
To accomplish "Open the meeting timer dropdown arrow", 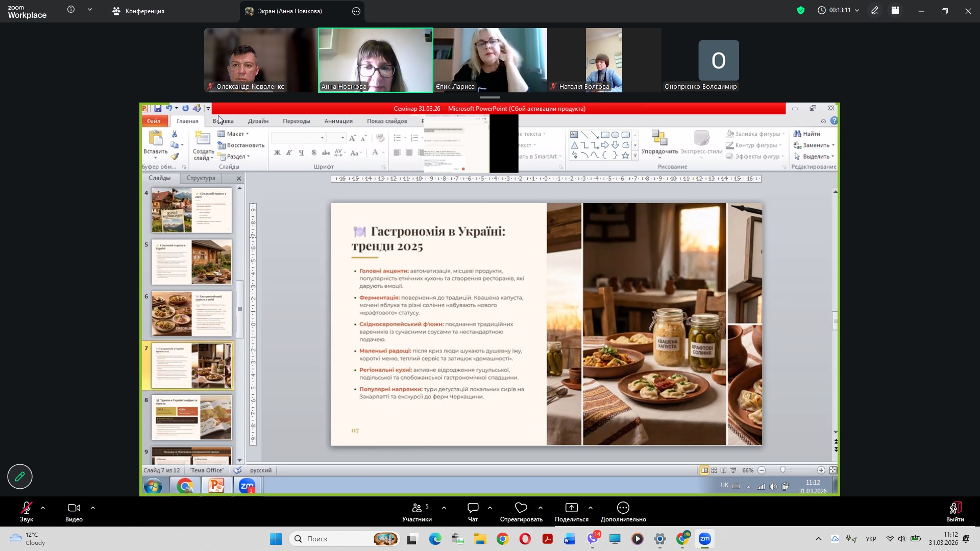I will (857, 11).
